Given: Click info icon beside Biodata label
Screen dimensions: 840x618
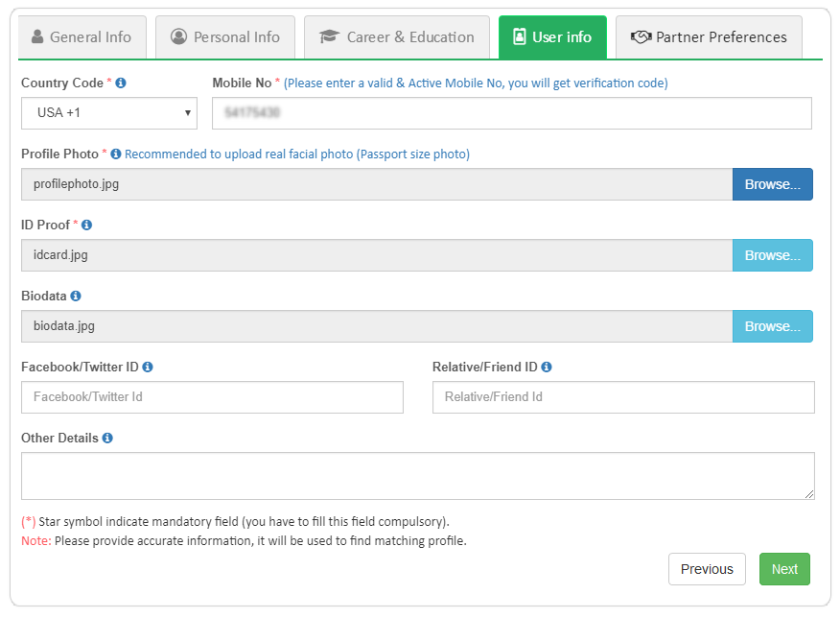Looking at the screenshot, I should [76, 297].
